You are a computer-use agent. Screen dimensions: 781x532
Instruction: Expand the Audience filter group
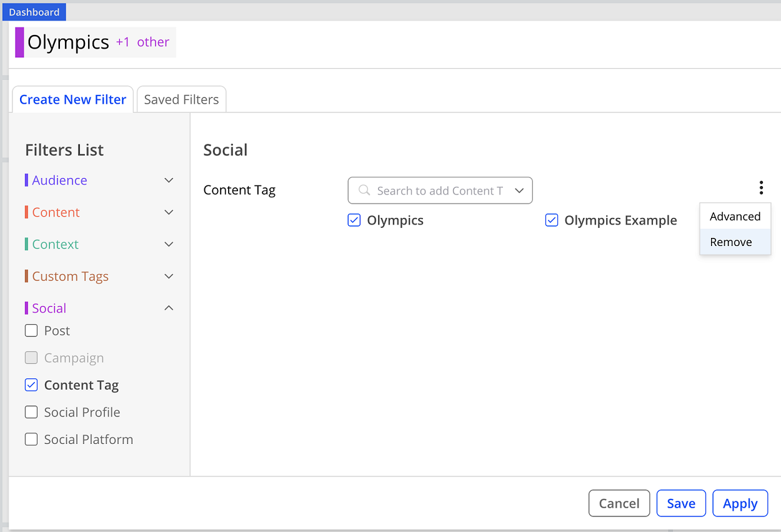pyautogui.click(x=169, y=180)
